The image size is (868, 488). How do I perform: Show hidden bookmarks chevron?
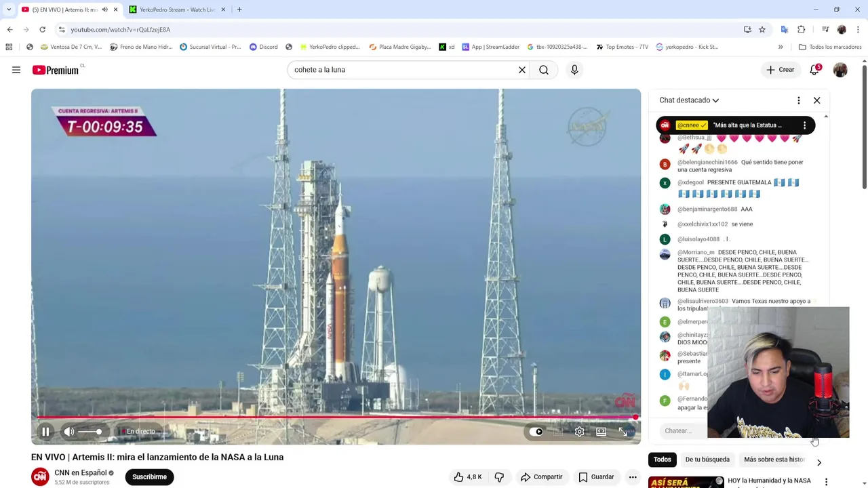[x=781, y=47]
